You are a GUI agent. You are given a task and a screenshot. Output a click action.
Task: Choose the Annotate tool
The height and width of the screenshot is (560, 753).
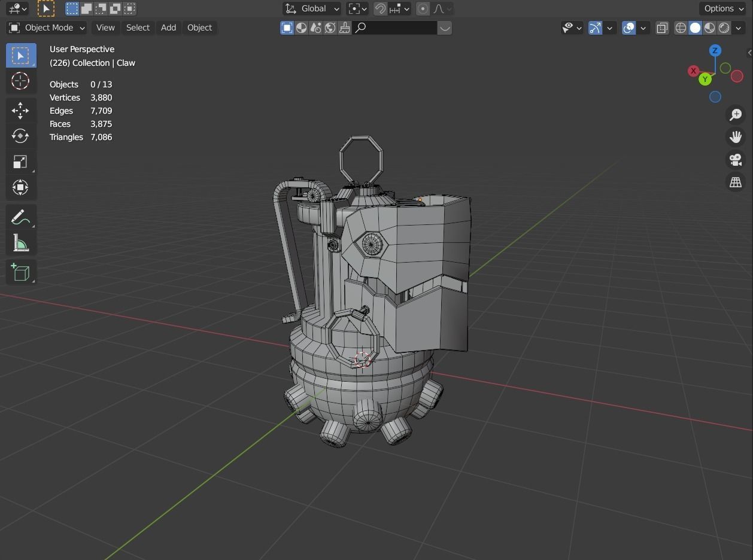point(21,217)
